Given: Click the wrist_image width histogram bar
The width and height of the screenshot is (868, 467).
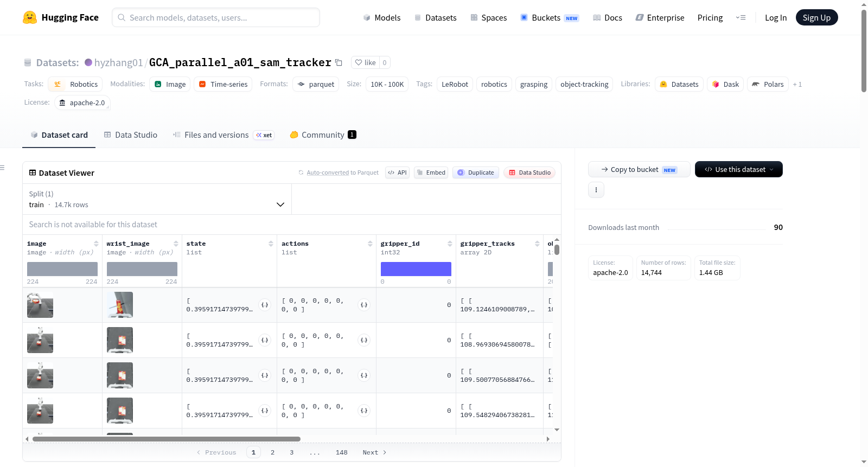Looking at the screenshot, I should (142, 269).
